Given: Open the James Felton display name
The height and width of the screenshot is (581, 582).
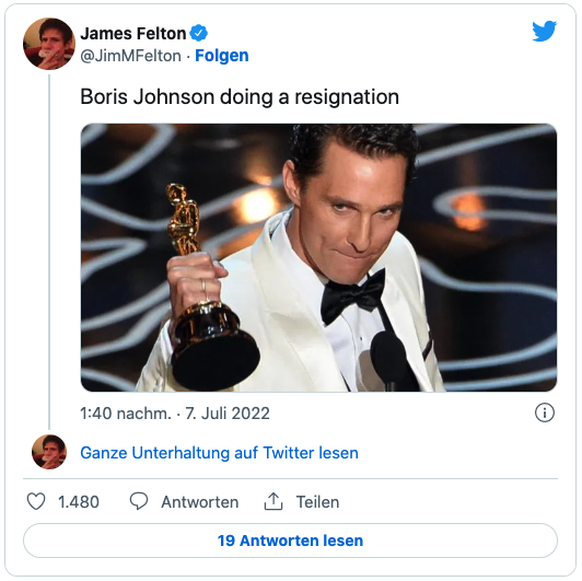Looking at the screenshot, I should (133, 33).
